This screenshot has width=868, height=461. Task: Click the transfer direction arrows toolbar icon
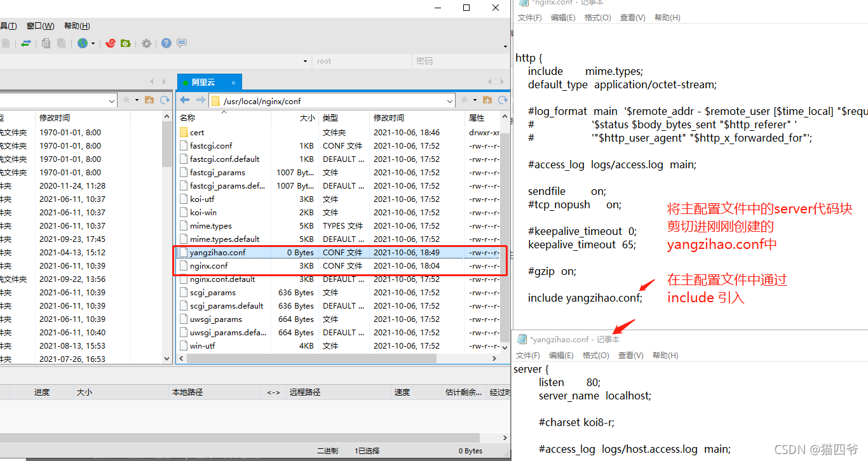click(x=26, y=43)
